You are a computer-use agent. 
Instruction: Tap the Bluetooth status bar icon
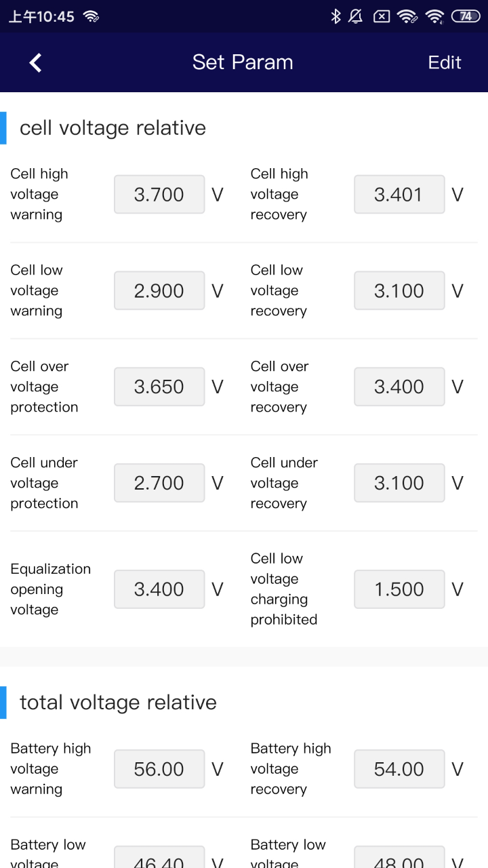[335, 16]
